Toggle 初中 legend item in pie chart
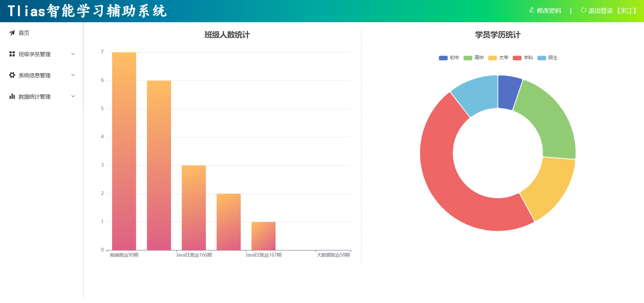The image size is (644, 303). [x=449, y=58]
